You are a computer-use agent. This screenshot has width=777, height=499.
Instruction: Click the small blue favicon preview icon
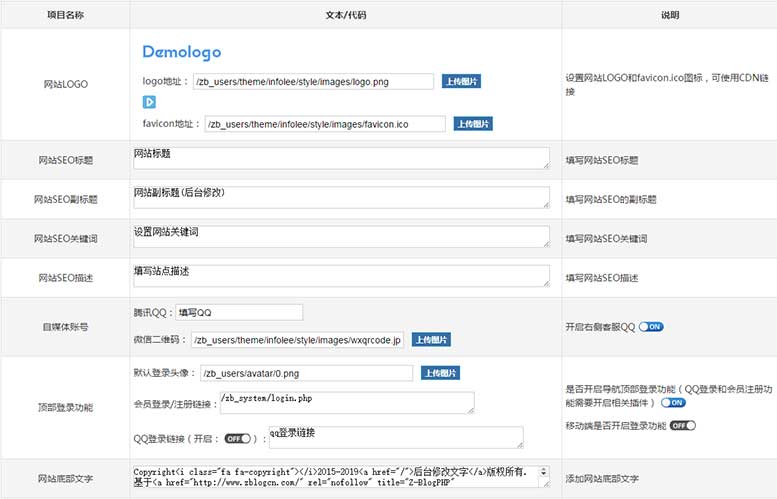[x=148, y=102]
